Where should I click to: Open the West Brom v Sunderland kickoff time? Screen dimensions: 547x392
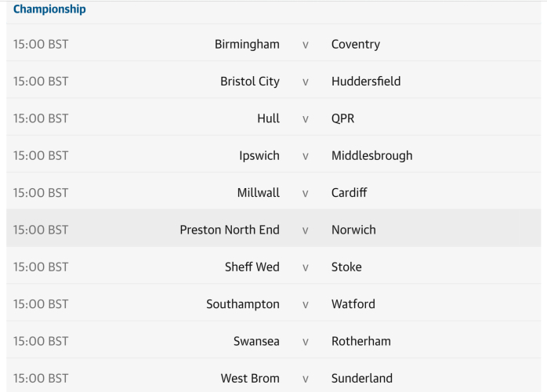coord(41,378)
